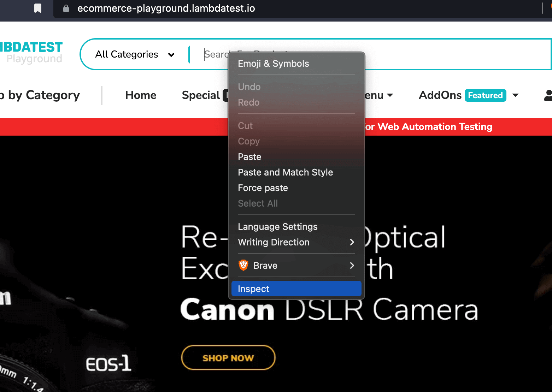Image resolution: width=552 pixels, height=392 pixels.
Task: Open the user account icon on the right
Action: 548,95
